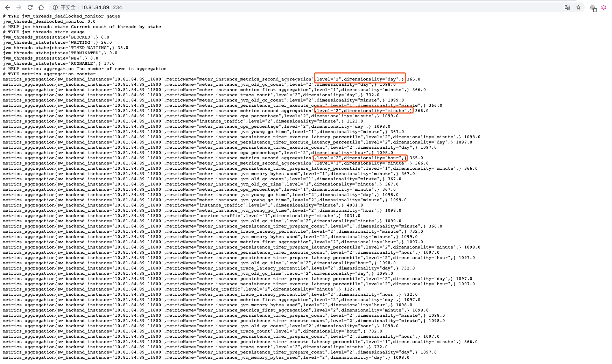
Task: Click the second_aggregation day row ending 365.0
Action: [x=212, y=79]
